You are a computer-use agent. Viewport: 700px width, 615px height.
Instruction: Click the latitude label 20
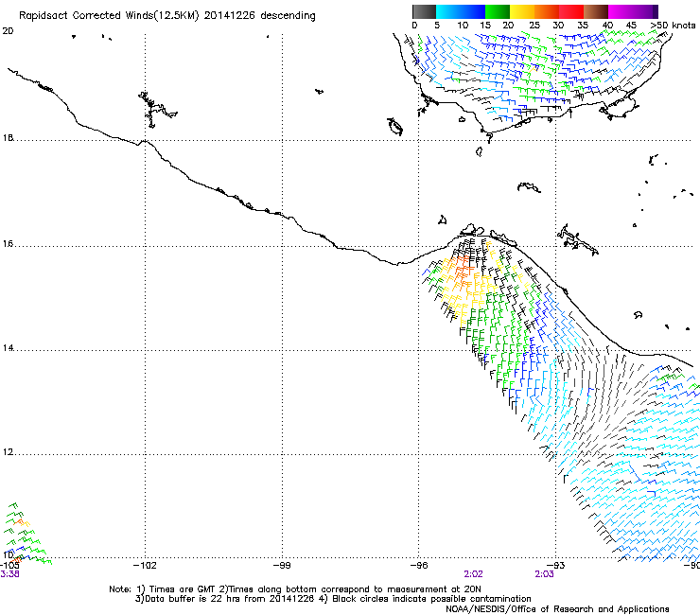tap(8, 31)
